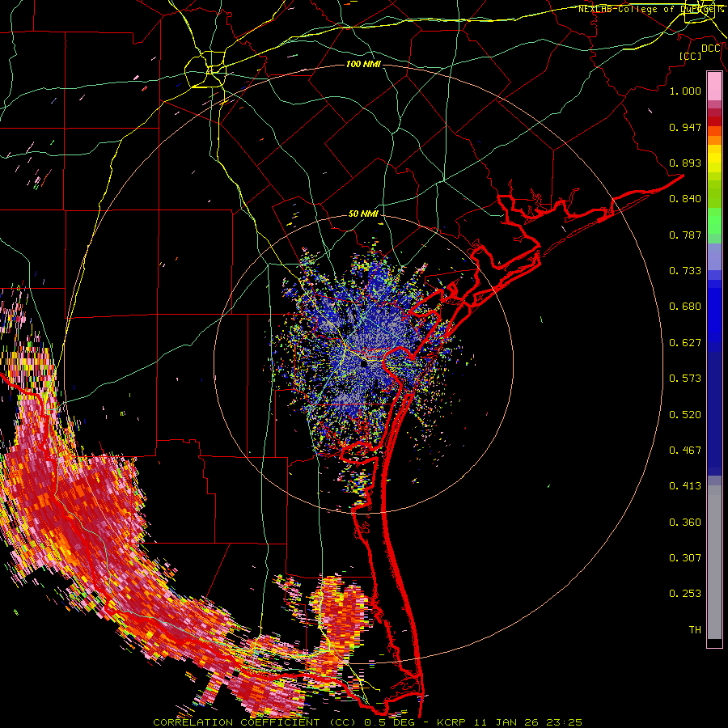The width and height of the screenshot is (728, 728).
Task: Click the 0.573 legend value
Action: [x=685, y=379]
